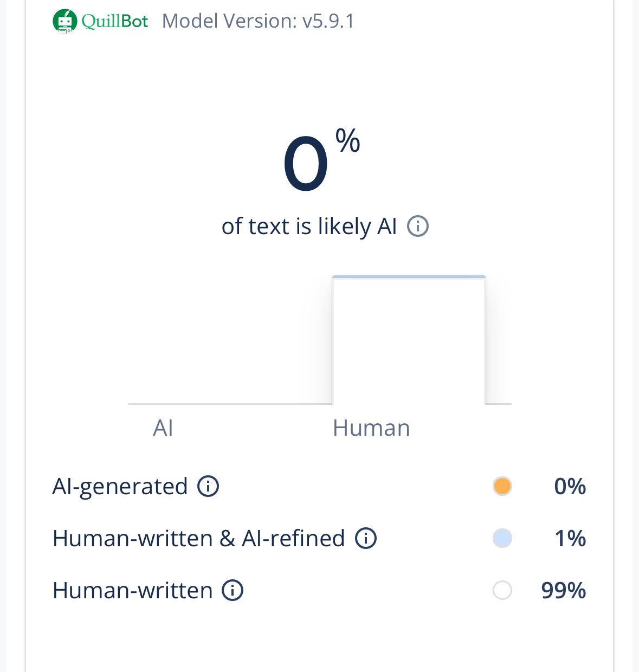Click the Model Version v5.9.1 text

pyautogui.click(x=258, y=21)
